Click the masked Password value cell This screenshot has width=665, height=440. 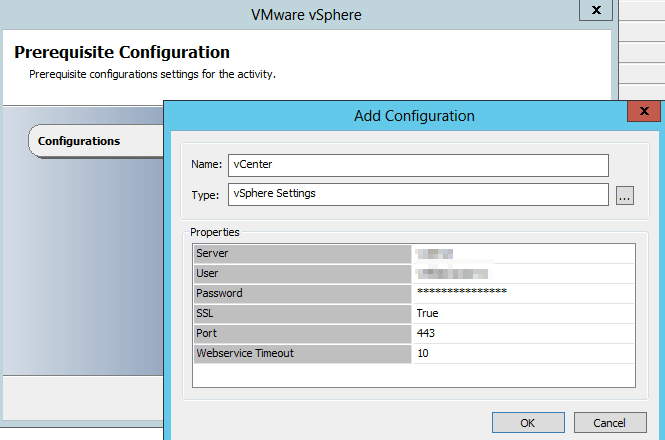[523, 293]
